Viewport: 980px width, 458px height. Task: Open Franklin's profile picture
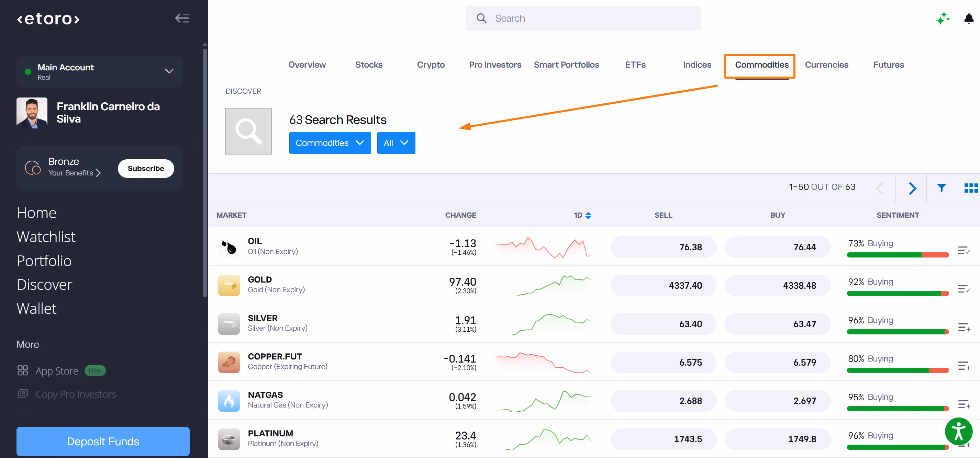(32, 113)
